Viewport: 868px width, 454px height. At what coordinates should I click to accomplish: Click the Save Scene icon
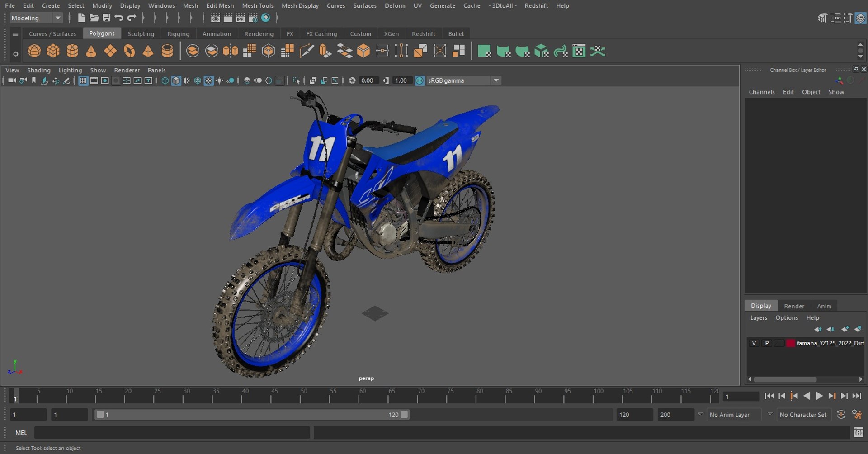pos(107,18)
